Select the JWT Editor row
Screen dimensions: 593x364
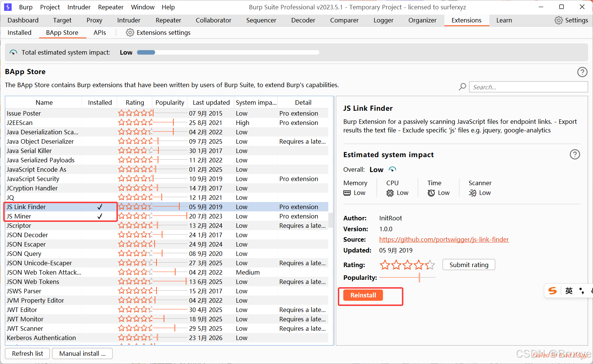pos(167,310)
